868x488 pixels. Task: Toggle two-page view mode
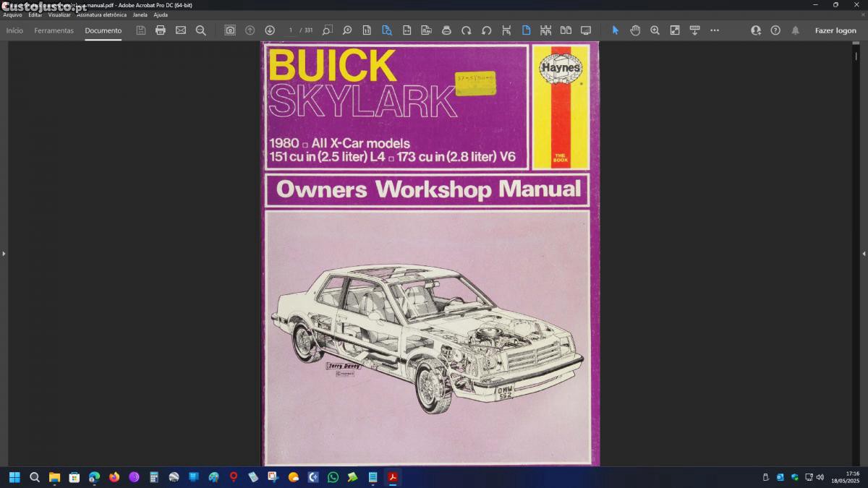tap(566, 30)
